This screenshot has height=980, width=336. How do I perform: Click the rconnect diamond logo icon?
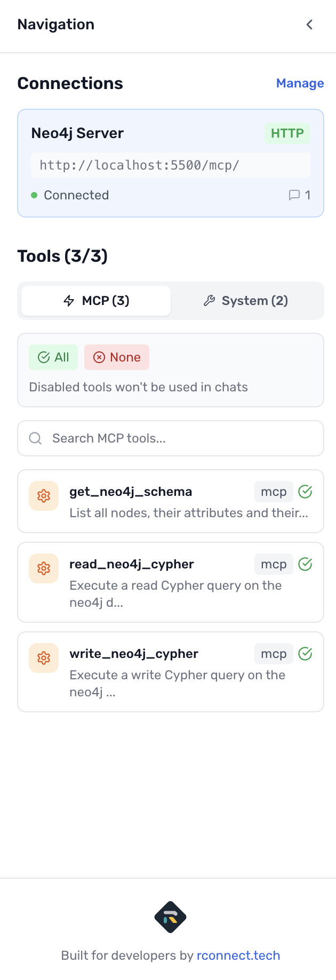tap(170, 917)
